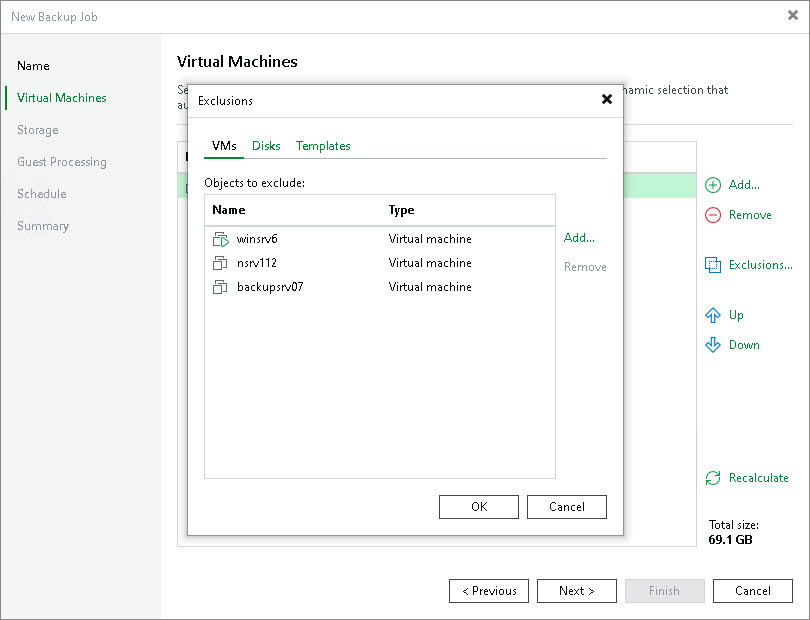
Task: Open the Guest Processing step
Action: [x=62, y=162]
